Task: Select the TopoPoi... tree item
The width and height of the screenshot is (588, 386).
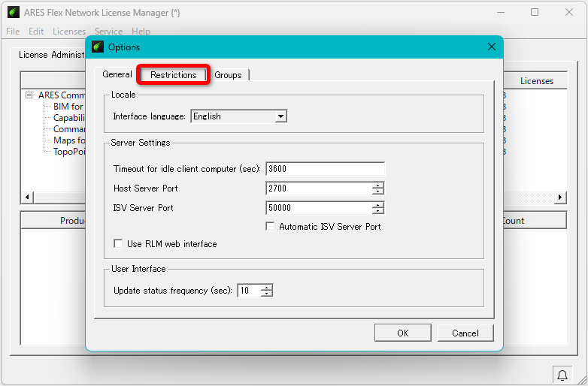Action: point(69,152)
